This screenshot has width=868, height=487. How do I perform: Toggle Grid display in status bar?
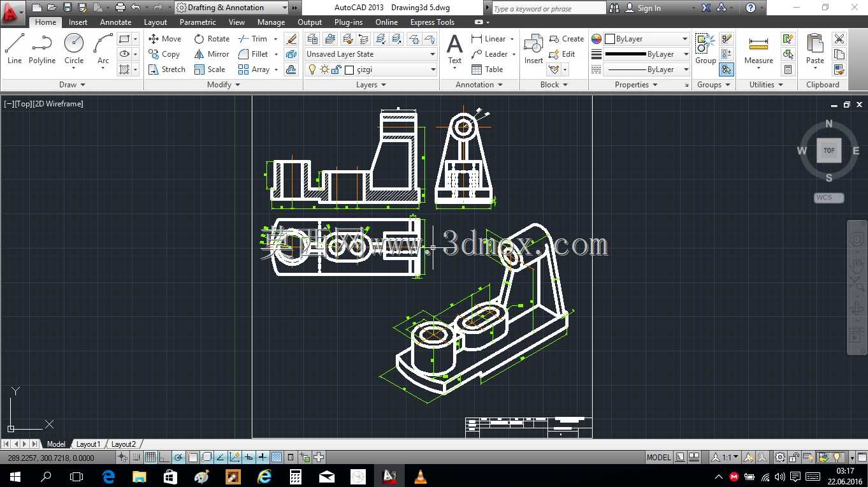(150, 457)
